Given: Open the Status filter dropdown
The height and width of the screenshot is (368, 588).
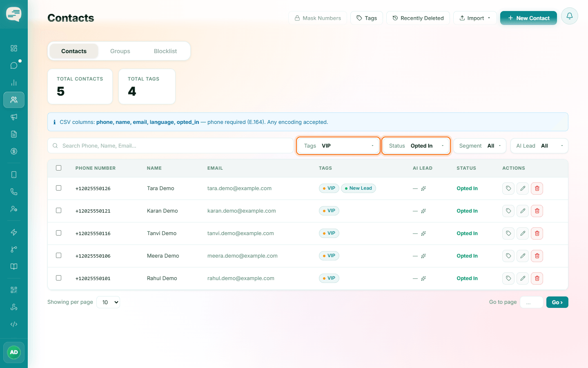Looking at the screenshot, I should pos(416,146).
